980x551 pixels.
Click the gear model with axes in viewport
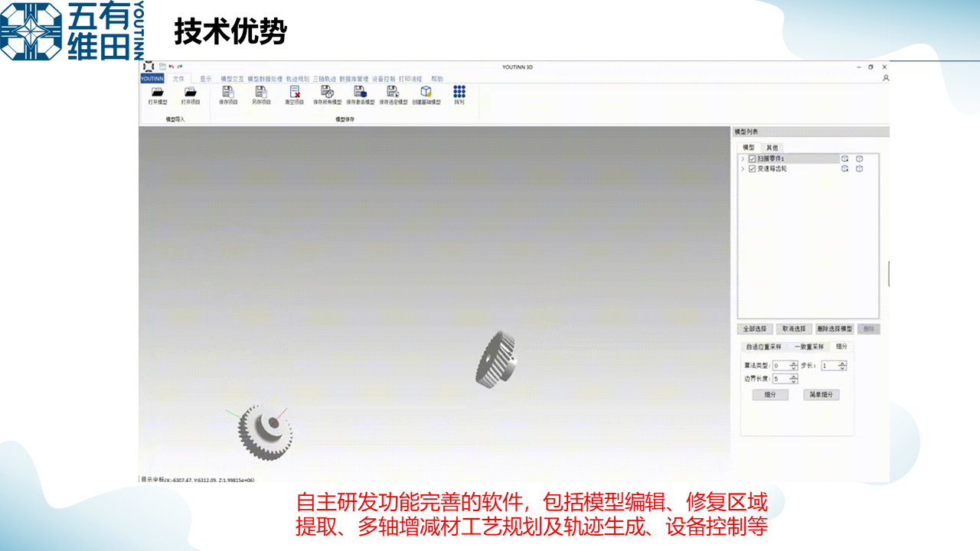pyautogui.click(x=264, y=432)
